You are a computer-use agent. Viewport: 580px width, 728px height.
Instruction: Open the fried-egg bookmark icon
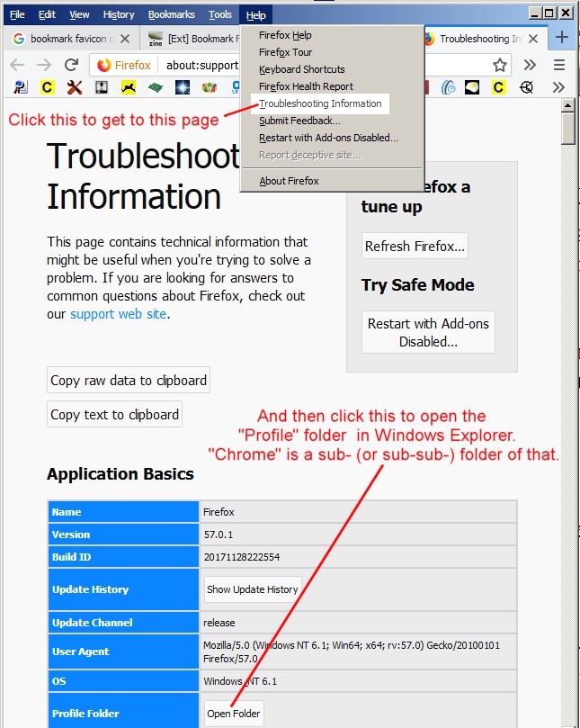tap(472, 87)
